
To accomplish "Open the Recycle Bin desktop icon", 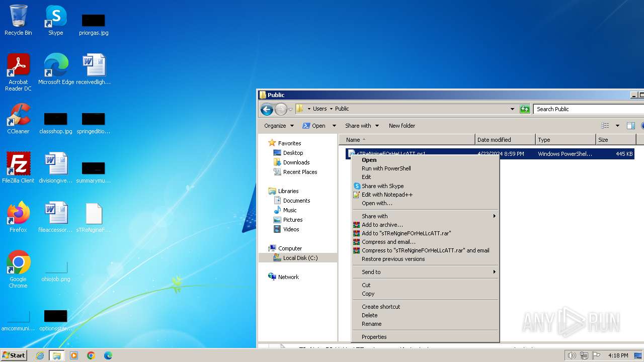I will coord(18,20).
